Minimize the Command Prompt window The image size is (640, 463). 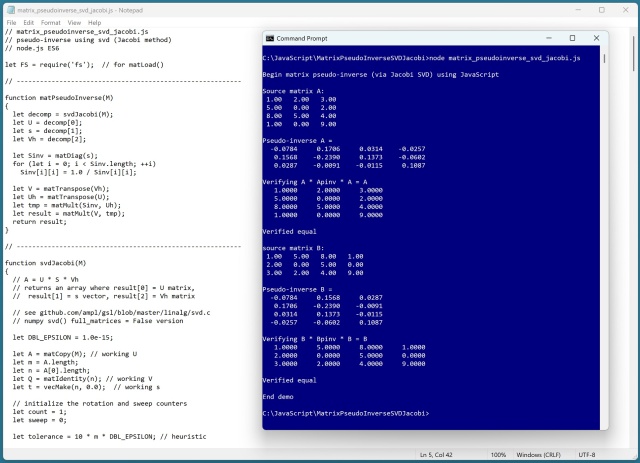coord(549,38)
